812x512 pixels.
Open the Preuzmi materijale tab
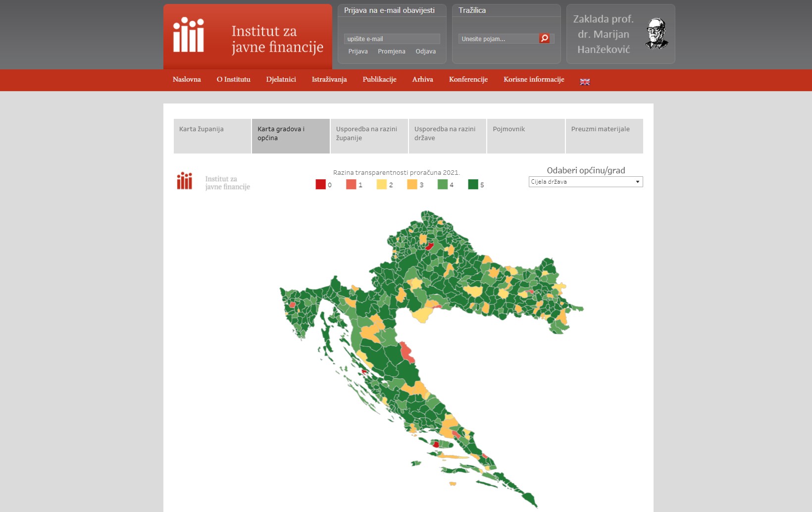point(605,136)
